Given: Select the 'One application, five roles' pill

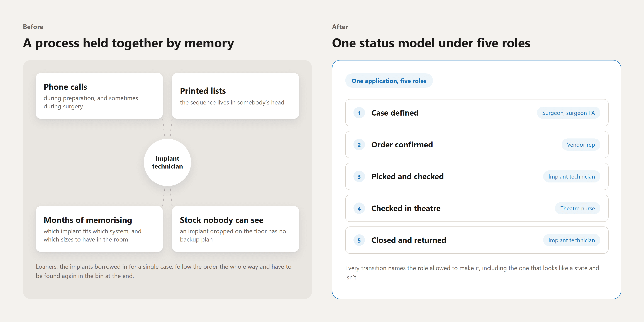Looking at the screenshot, I should coord(389,81).
